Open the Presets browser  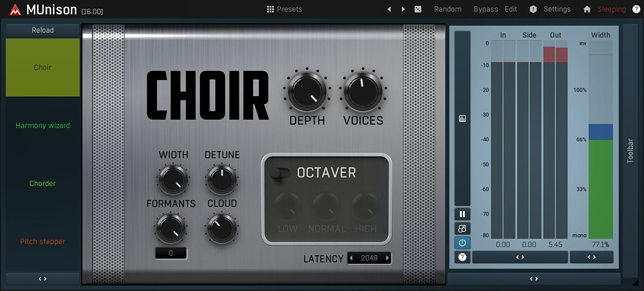(284, 9)
